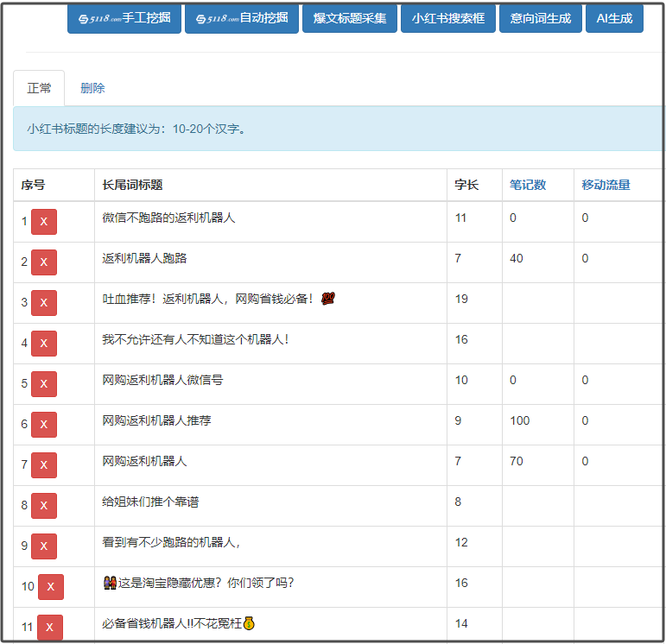Select title 网购返利机器人推荐
The image size is (666, 644).
pyautogui.click(x=156, y=420)
